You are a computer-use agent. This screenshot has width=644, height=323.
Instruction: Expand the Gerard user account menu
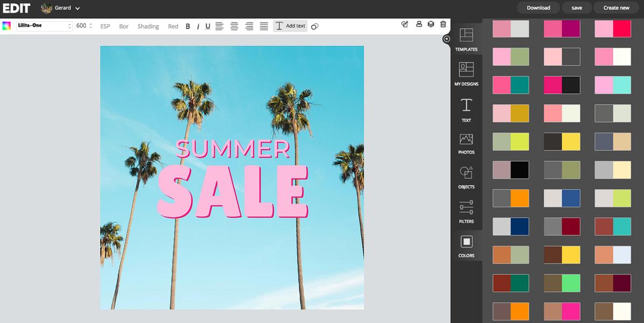pos(77,8)
